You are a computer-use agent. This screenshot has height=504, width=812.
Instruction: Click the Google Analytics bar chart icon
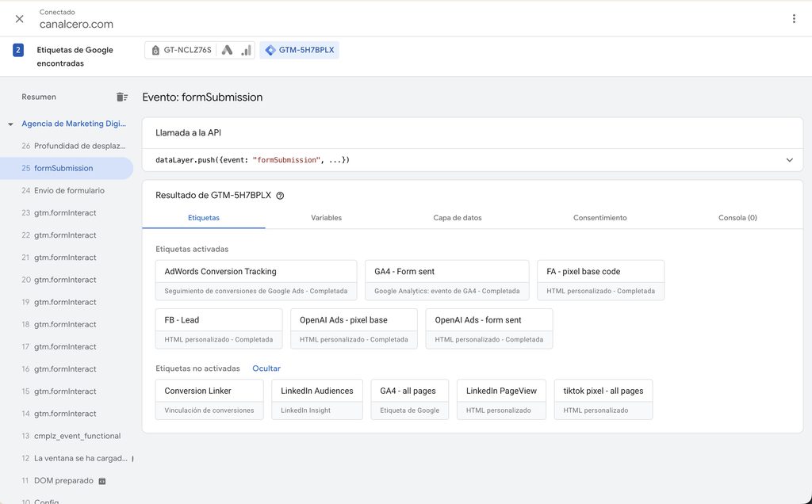pyautogui.click(x=246, y=50)
